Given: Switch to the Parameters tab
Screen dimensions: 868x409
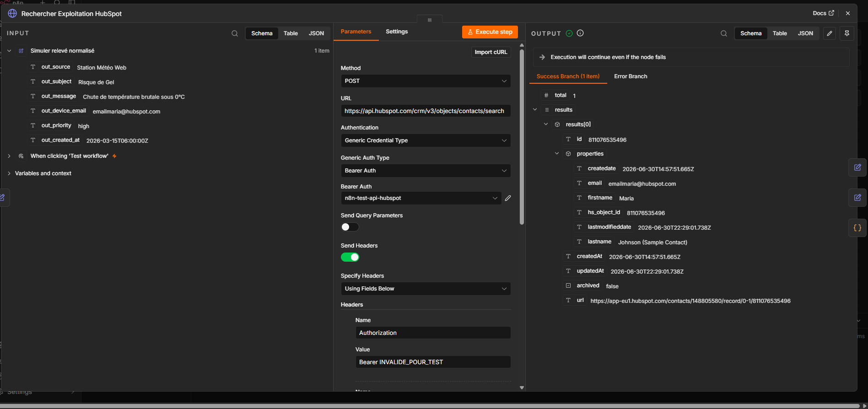Looking at the screenshot, I should pos(356,32).
